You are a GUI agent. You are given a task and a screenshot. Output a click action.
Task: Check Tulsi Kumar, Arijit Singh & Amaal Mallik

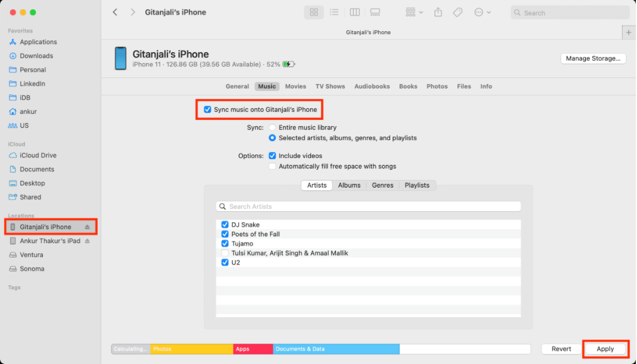(x=225, y=253)
